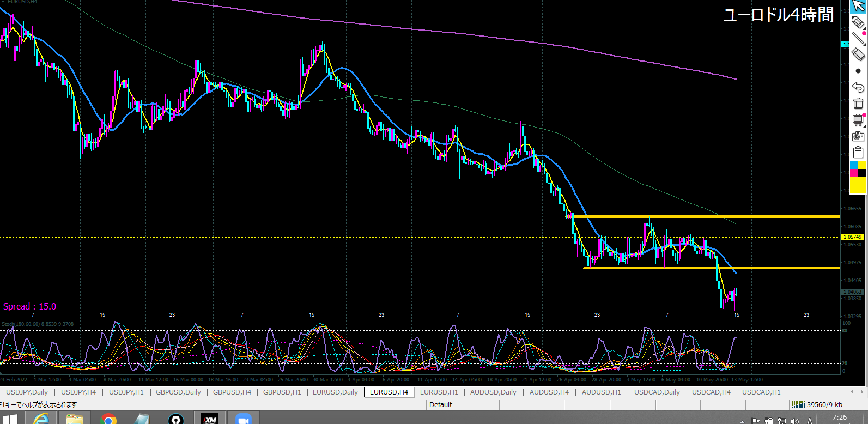Screen dimensions: 868x424
Task: Click connection status 39560/9 kb
Action: (x=824, y=404)
